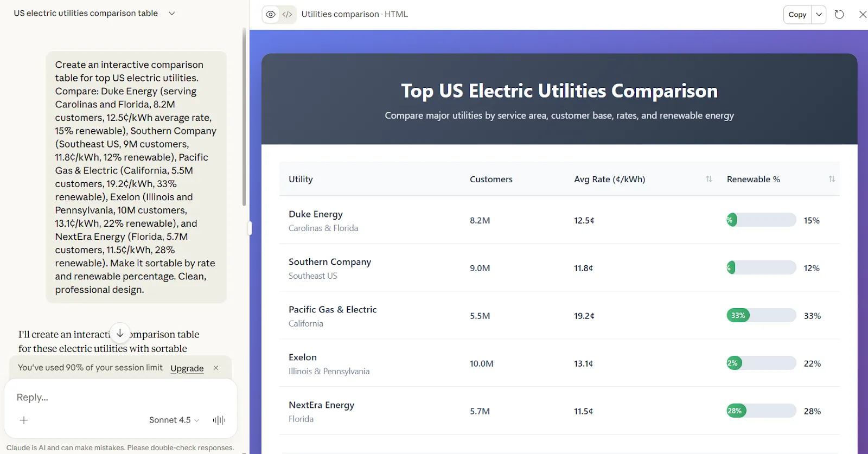868x454 pixels.
Task: Sort table by Avg Rate column icon
Action: 709,179
